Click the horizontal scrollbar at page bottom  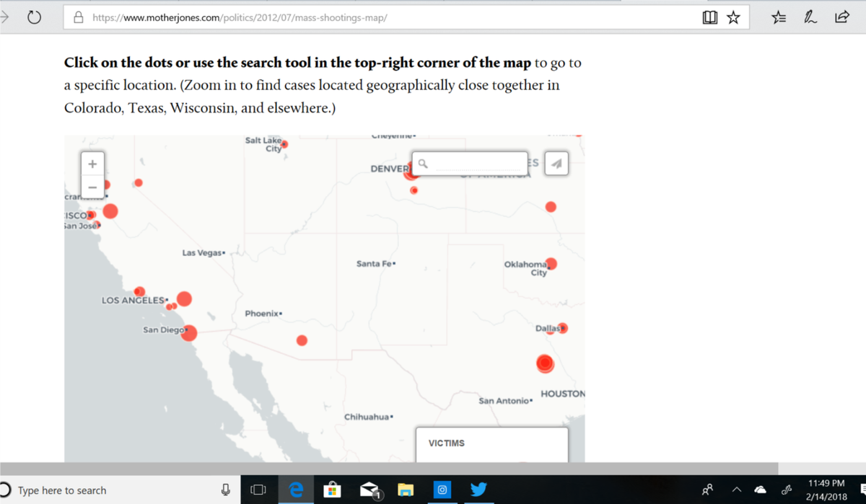[x=390, y=468]
